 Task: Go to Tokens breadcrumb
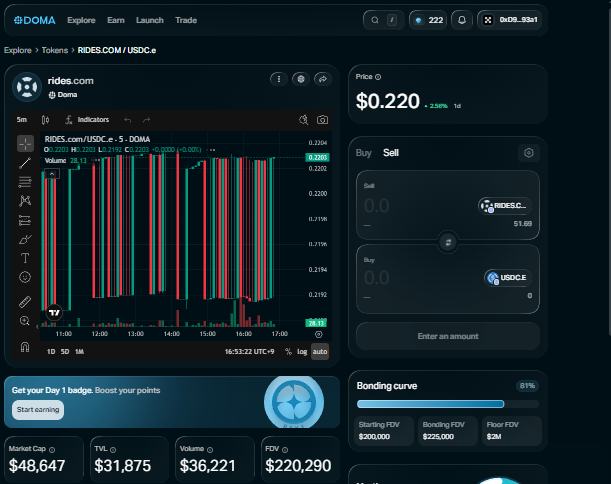tap(55, 50)
